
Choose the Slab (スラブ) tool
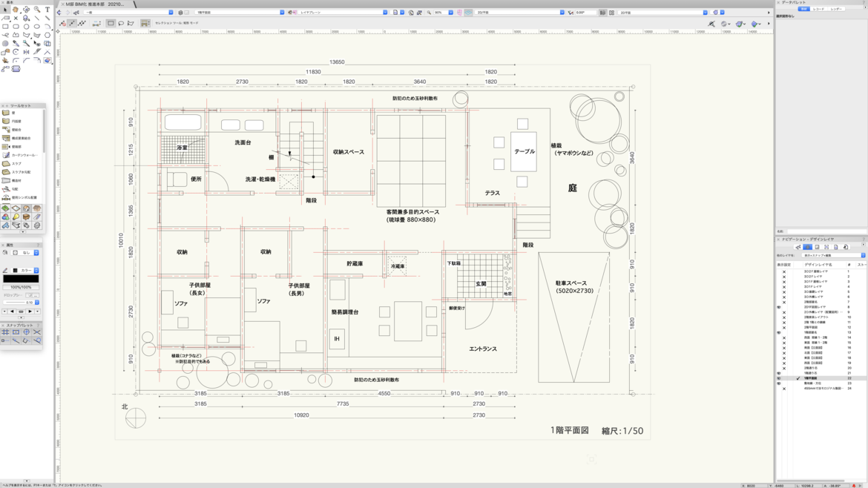pyautogui.click(x=16, y=164)
